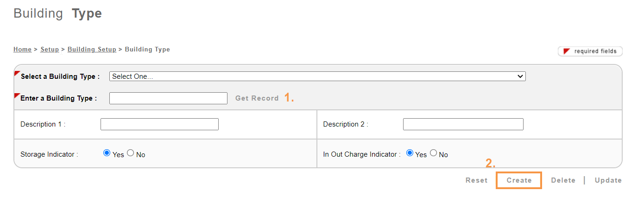644x197 pixels.
Task: Click red flag beside Enter a Building Type
Action: 17,96
